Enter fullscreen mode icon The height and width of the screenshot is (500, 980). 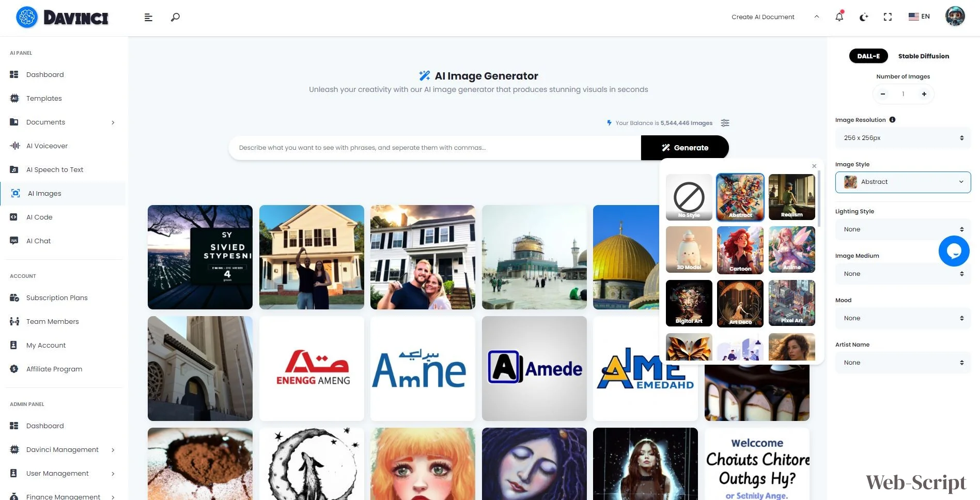[888, 17]
